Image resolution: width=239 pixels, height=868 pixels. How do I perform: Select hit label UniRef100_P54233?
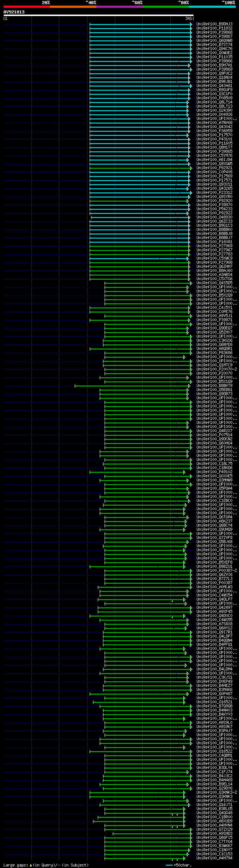(x=214, y=209)
